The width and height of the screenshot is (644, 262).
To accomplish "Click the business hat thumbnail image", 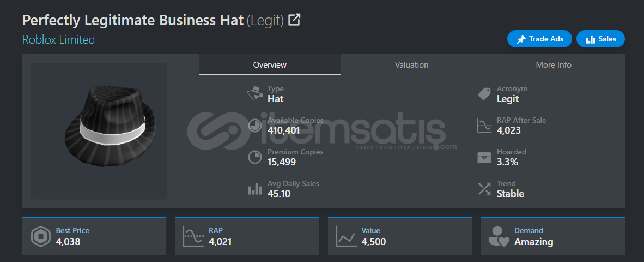I will [x=99, y=131].
